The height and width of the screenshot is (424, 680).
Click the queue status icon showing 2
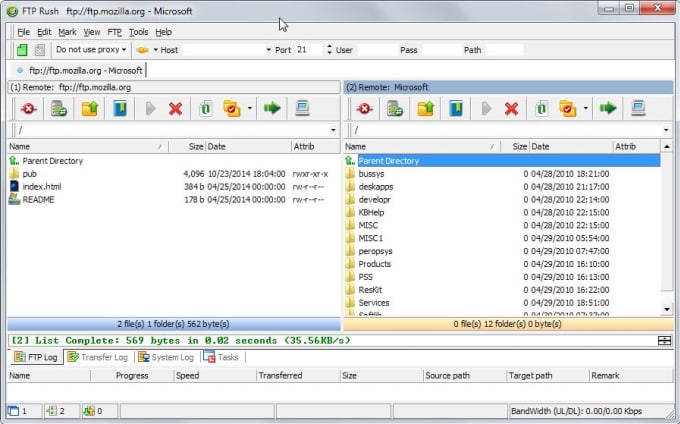(51, 411)
